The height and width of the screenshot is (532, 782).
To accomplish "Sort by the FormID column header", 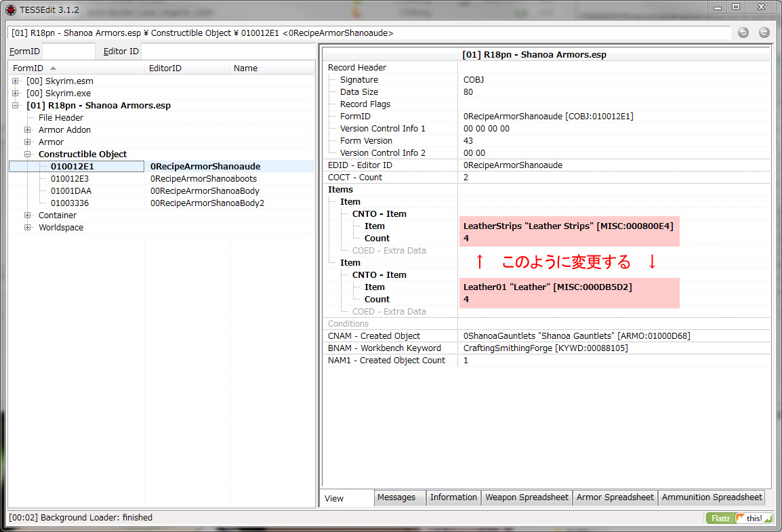I will pos(77,68).
